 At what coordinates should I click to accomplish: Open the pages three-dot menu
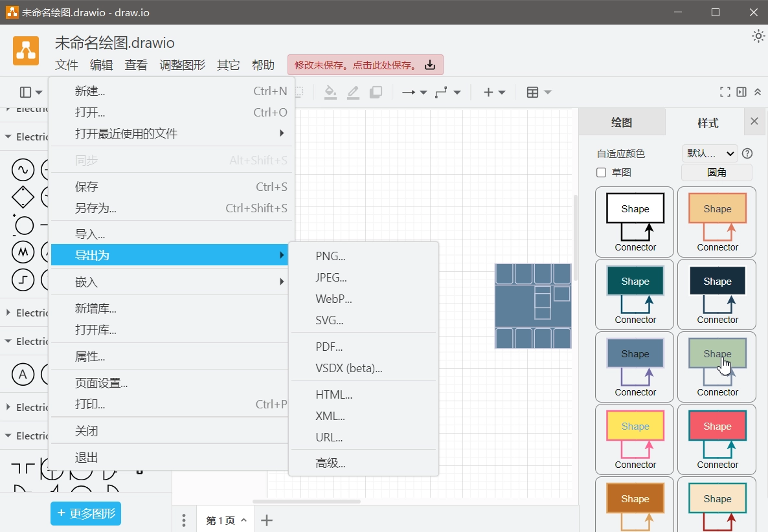click(x=184, y=520)
